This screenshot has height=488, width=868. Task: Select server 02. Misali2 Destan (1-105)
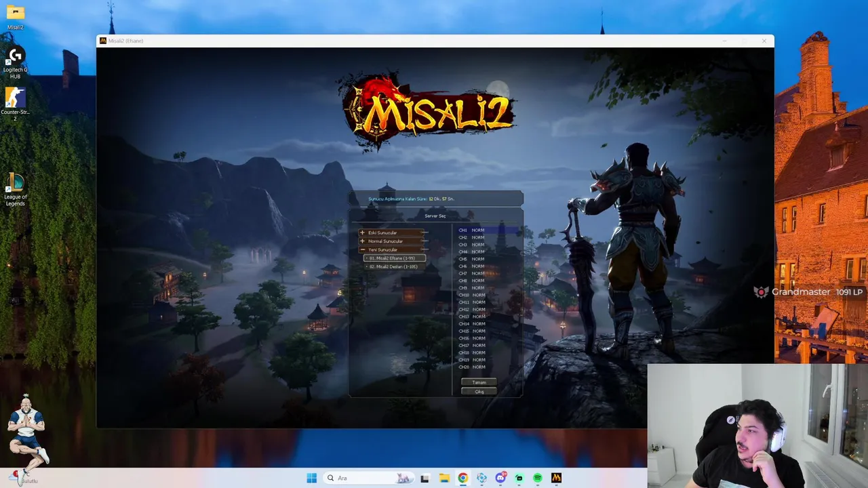[395, 266]
